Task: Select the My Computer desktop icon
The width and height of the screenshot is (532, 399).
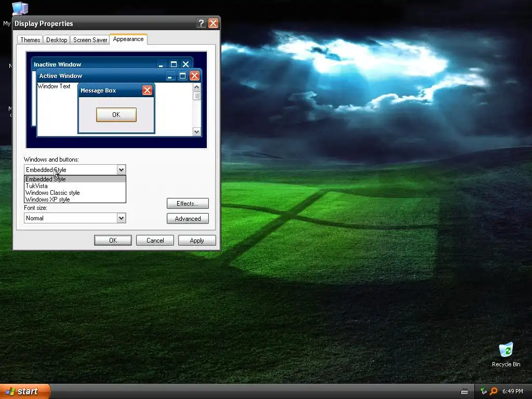Action: (20, 8)
